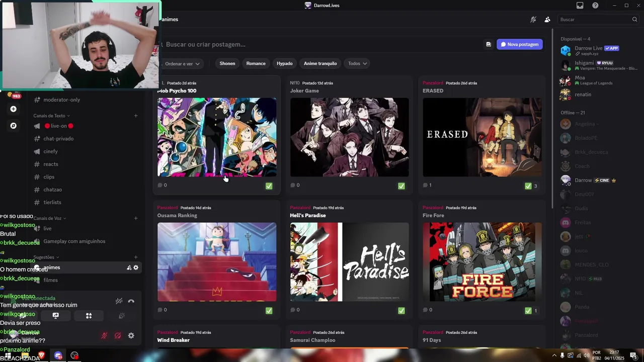This screenshot has height=362, width=644.
Task: Filter by the Hypado tag
Action: tap(284, 63)
